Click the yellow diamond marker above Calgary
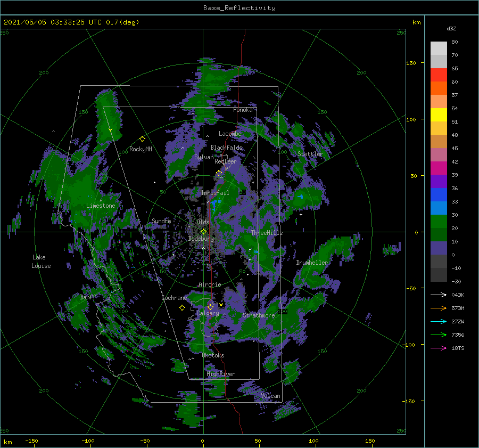Screen dimensions: 479x448 pyautogui.click(x=210, y=307)
